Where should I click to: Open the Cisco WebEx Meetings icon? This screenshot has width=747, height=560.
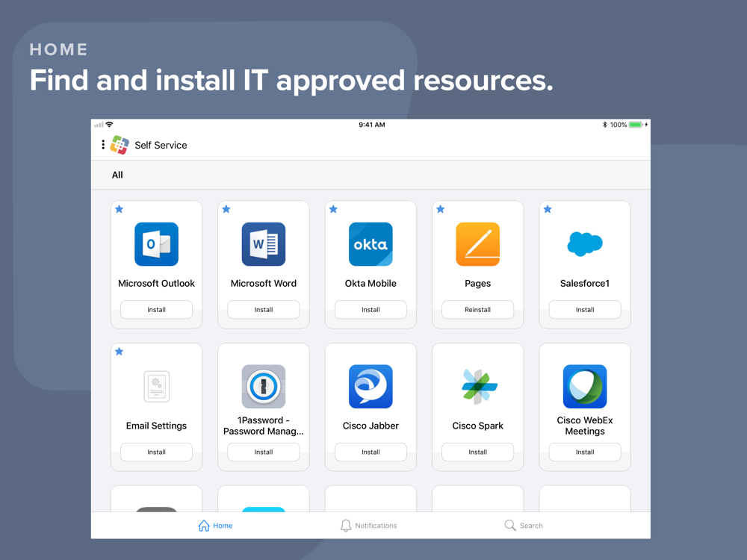coord(585,386)
